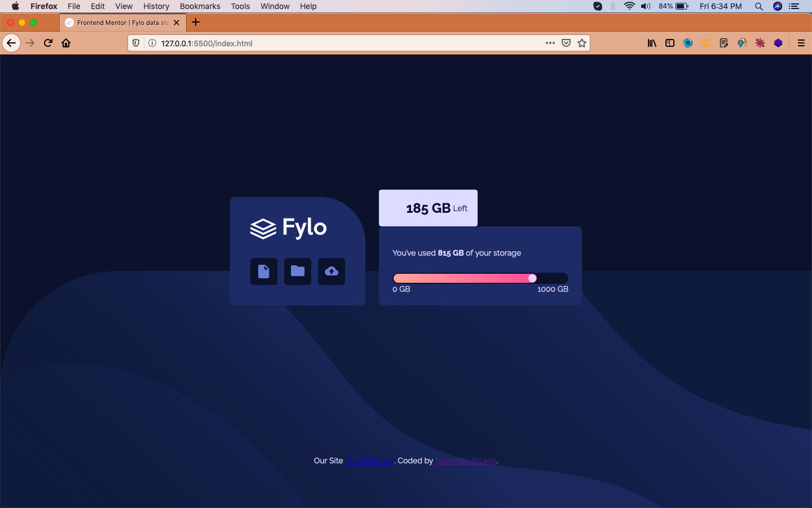Screen dimensions: 812x508
Task: Open the View menu
Action: pyautogui.click(x=124, y=6)
